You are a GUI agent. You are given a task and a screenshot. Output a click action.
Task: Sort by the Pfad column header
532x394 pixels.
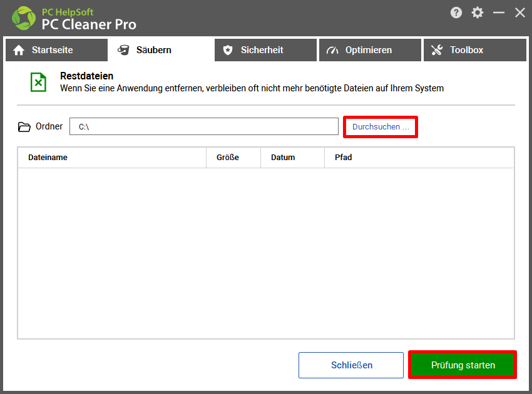[x=419, y=158]
